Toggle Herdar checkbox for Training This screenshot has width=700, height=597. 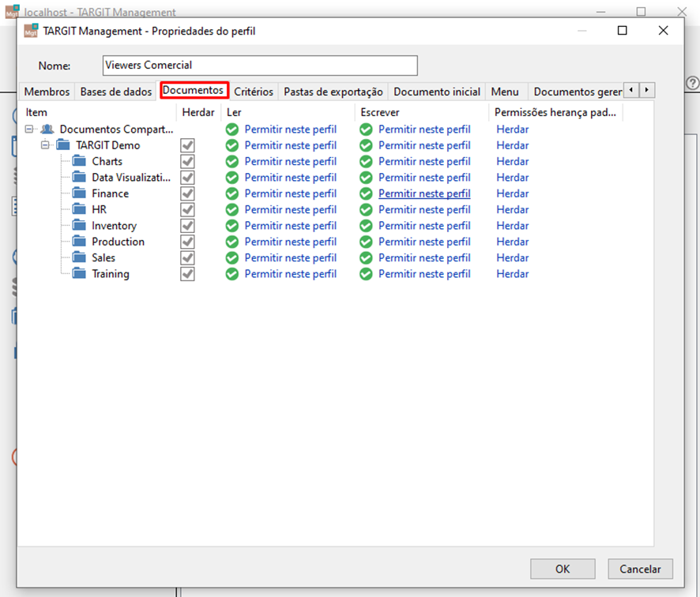click(x=187, y=274)
